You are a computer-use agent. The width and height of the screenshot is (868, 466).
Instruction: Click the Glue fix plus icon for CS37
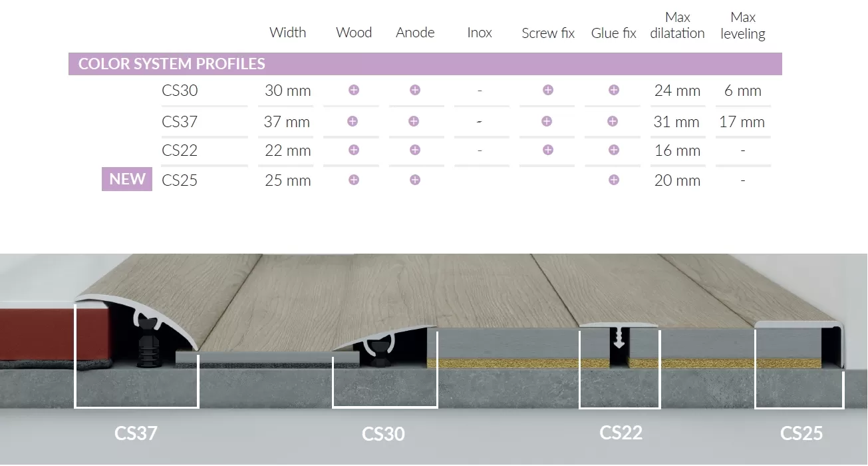(613, 121)
